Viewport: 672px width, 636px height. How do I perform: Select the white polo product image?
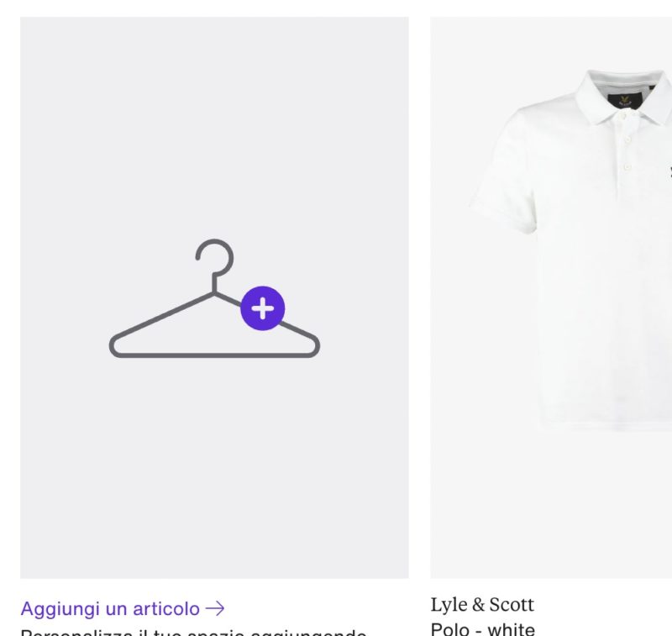(x=551, y=297)
